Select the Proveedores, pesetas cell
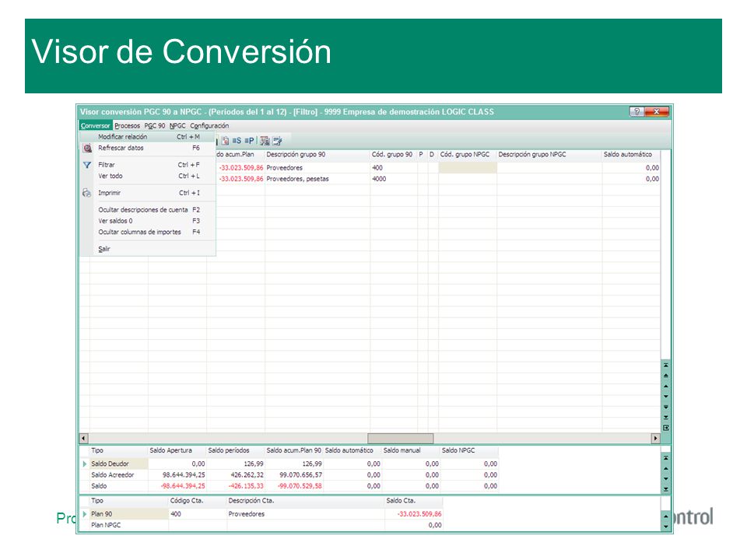Image resolution: width=747 pixels, height=560 pixels. 317,179
